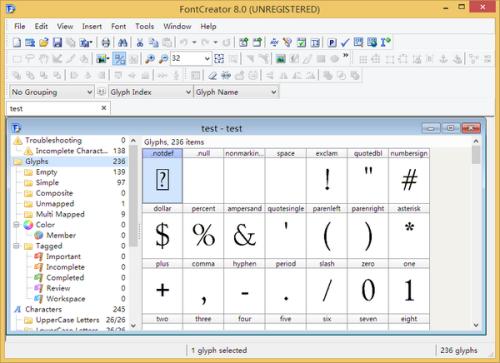Viewport: 500px width, 363px height.
Task: Open the Tools menu
Action: click(144, 26)
